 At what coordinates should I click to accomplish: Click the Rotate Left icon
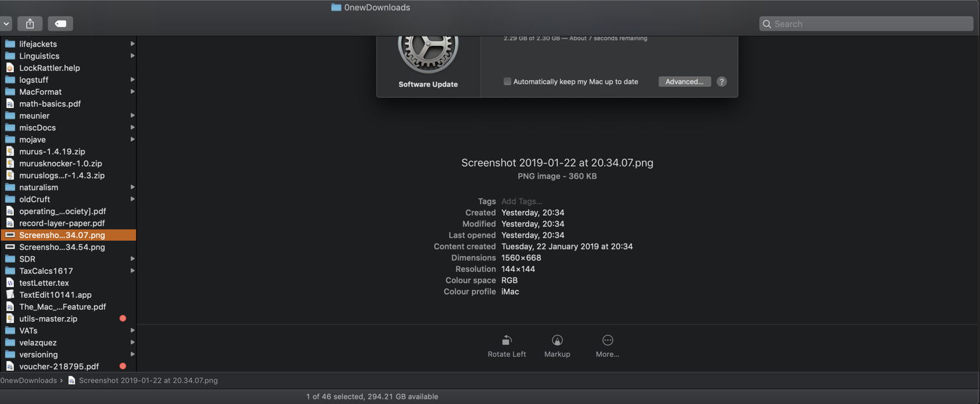(507, 340)
